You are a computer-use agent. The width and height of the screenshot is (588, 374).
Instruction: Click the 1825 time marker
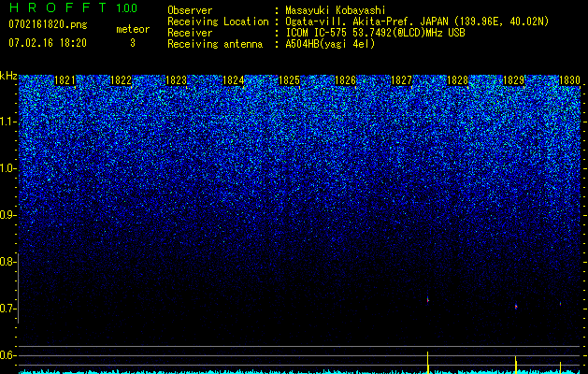coord(290,80)
